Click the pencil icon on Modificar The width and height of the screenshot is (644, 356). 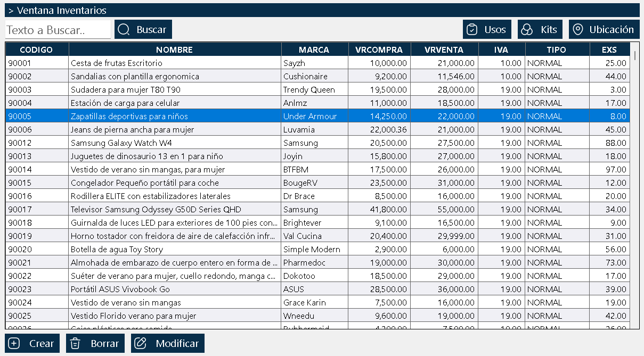coord(141,344)
